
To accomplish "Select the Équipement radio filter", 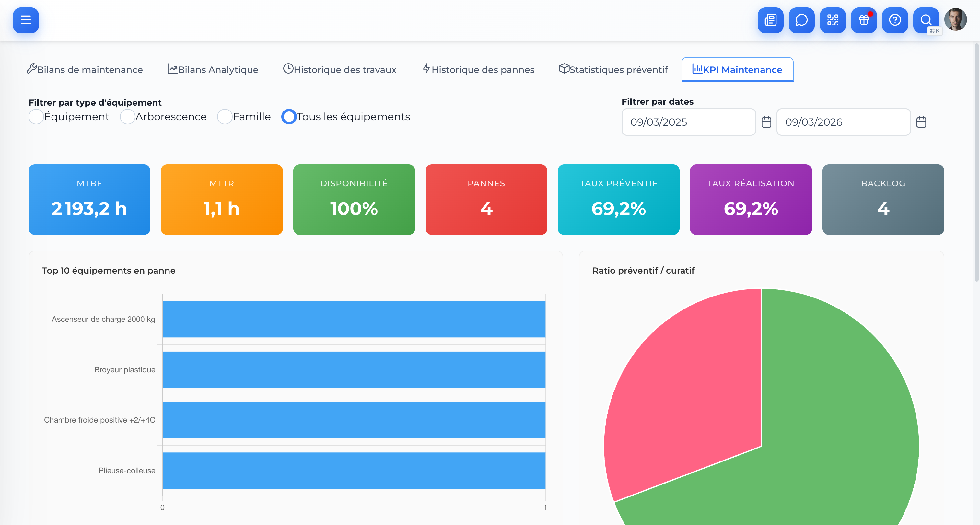I will 36,117.
